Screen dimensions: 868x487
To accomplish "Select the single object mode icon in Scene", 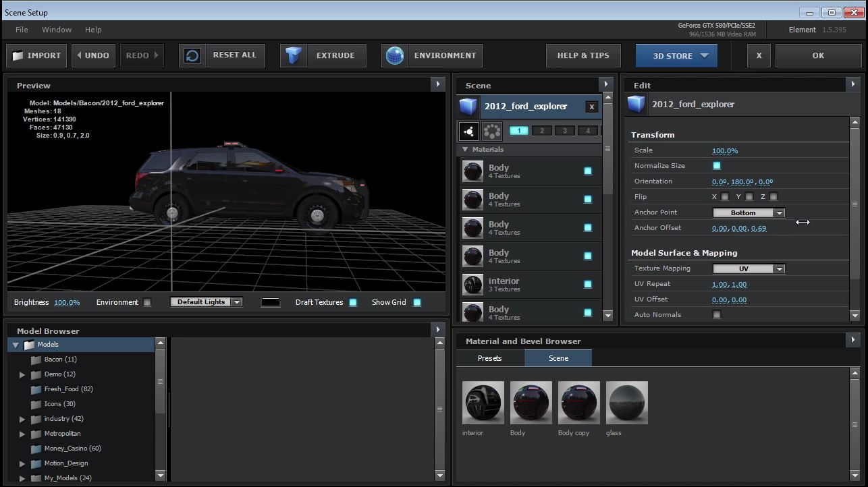I will point(468,131).
